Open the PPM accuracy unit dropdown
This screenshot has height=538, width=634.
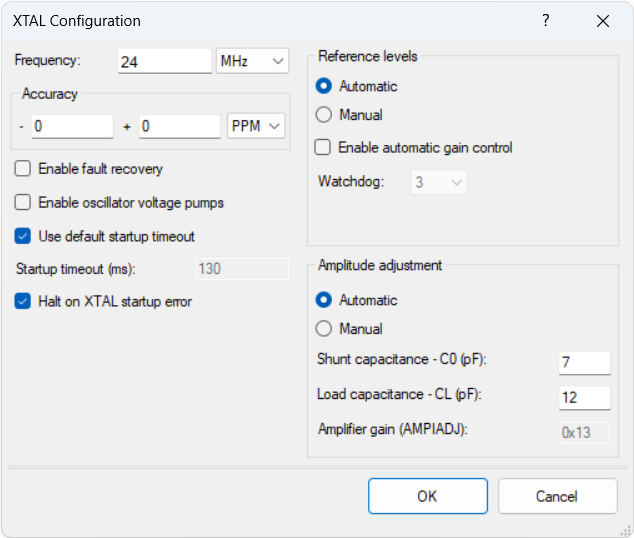point(256,126)
